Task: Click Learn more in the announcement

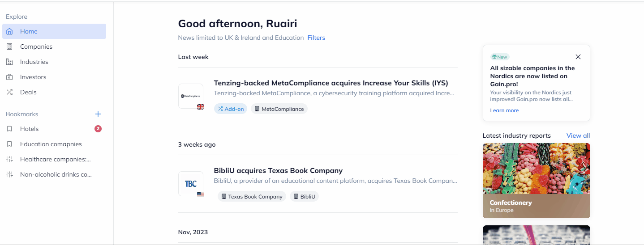Action: [504, 110]
